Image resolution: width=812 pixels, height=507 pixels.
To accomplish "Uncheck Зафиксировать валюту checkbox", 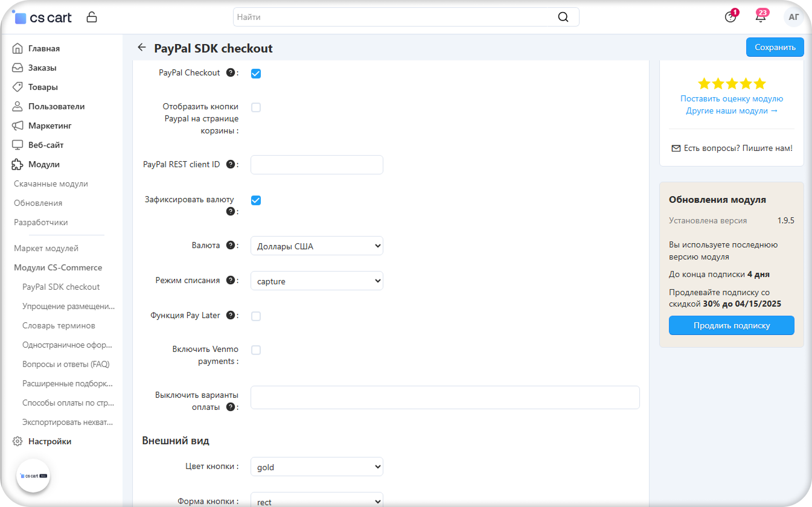I will coord(256,200).
